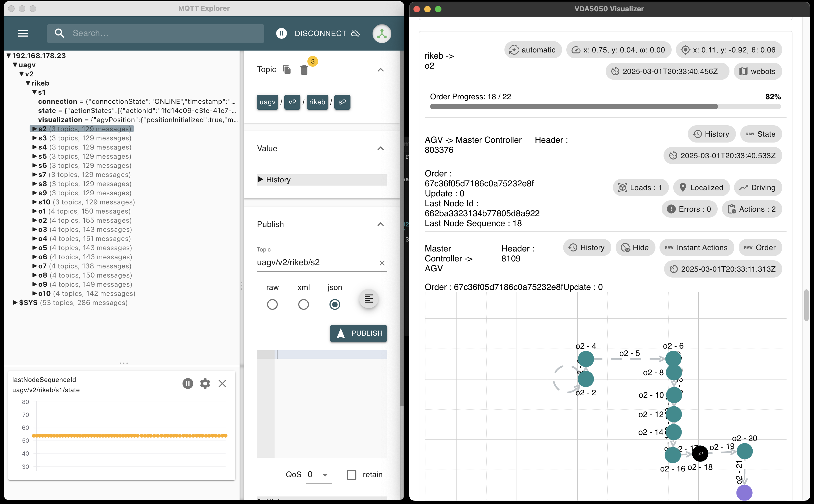Click the v2 topic breadcrumb
The height and width of the screenshot is (504, 814).
[x=292, y=102]
